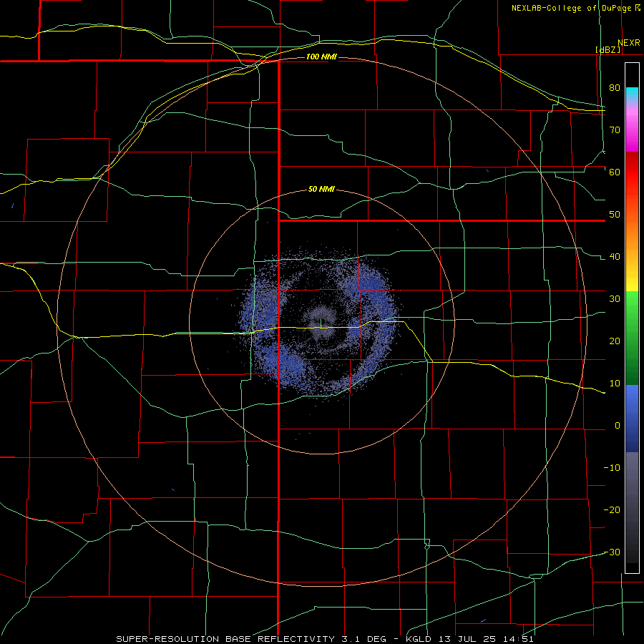The image size is (644, 644).
Task: Click the 10 value on dBZ scale
Action: [615, 384]
